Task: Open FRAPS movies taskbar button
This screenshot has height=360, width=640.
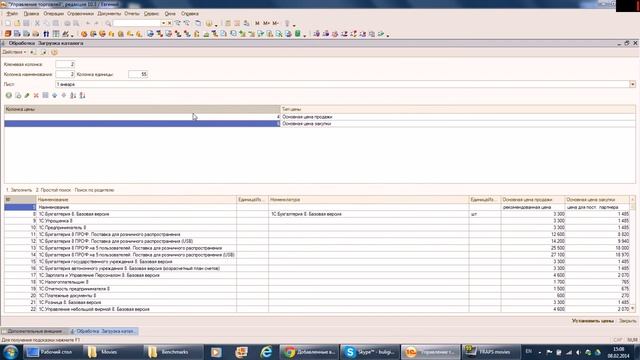Action: [491, 352]
